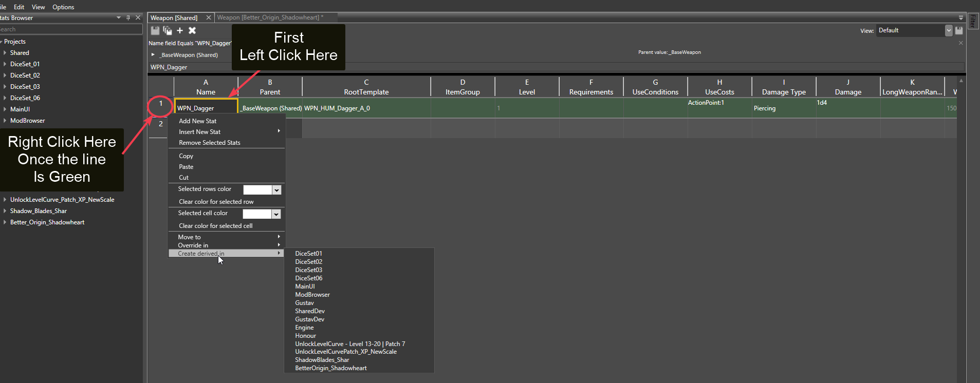Select Add New Stat from context menu
The image size is (980, 383).
click(197, 121)
